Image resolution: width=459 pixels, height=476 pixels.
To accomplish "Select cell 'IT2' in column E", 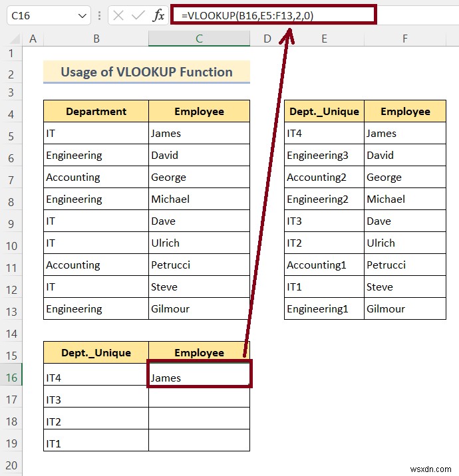I will (324, 243).
